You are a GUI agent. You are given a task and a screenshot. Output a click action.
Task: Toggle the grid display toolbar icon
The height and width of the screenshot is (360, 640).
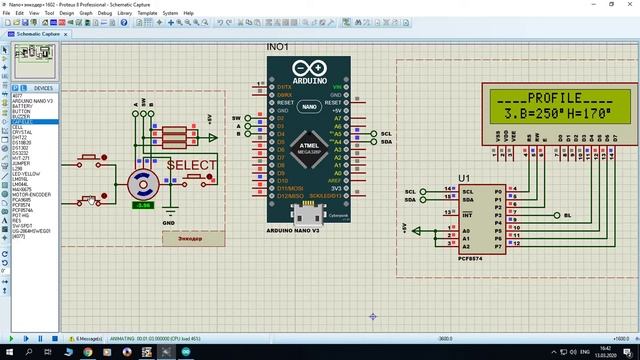tap(148, 23)
